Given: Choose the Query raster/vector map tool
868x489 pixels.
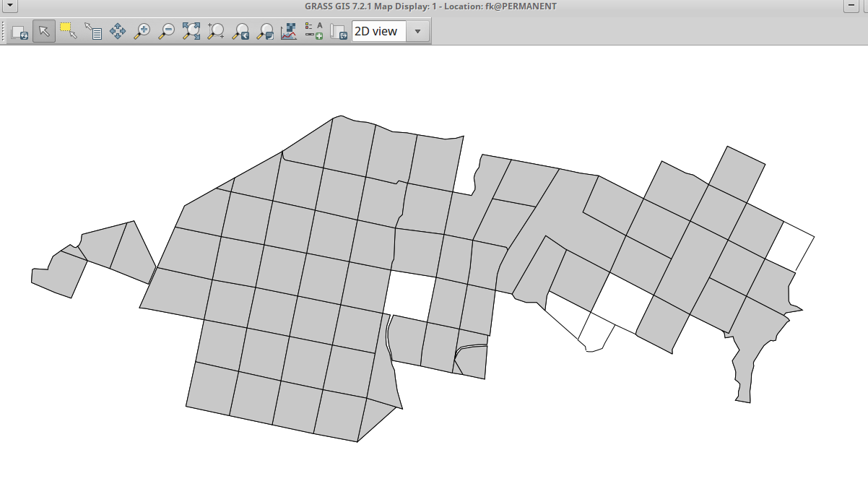Looking at the screenshot, I should pos(93,31).
